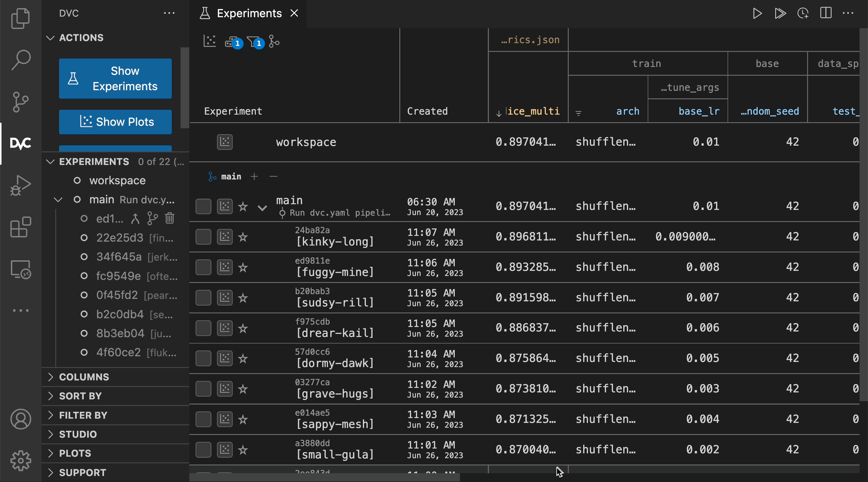Toggle checkbox for sudsy-rill experiment row
This screenshot has height=482, width=868.
203,297
